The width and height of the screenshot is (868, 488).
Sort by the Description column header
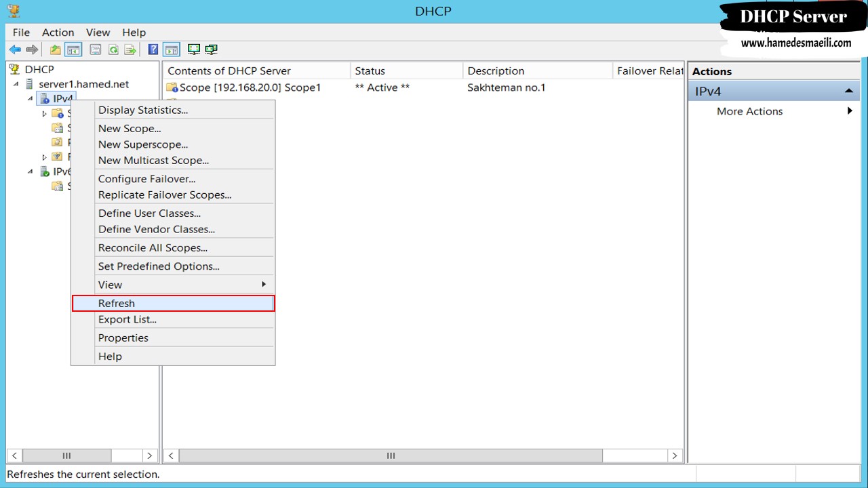537,70
